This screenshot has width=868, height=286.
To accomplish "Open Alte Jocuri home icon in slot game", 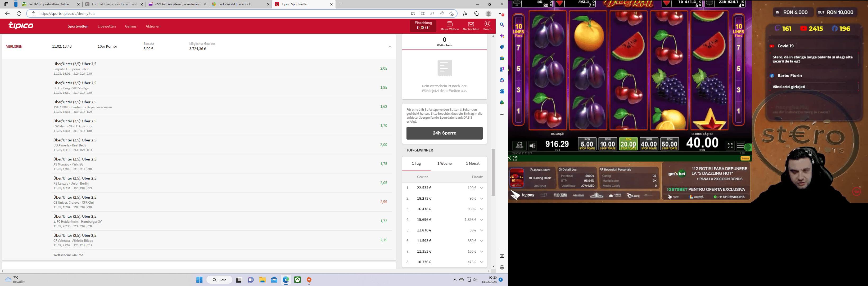I will pyautogui.click(x=519, y=146).
